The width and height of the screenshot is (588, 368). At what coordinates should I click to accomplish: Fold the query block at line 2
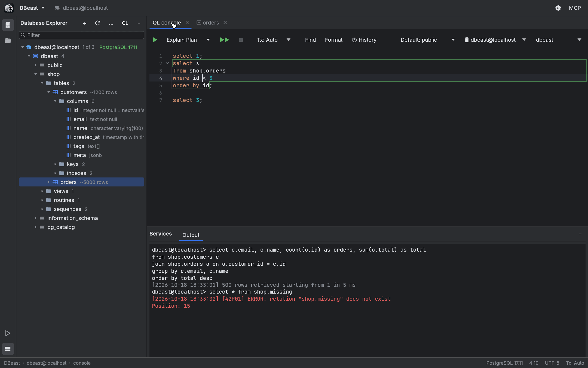[167, 63]
